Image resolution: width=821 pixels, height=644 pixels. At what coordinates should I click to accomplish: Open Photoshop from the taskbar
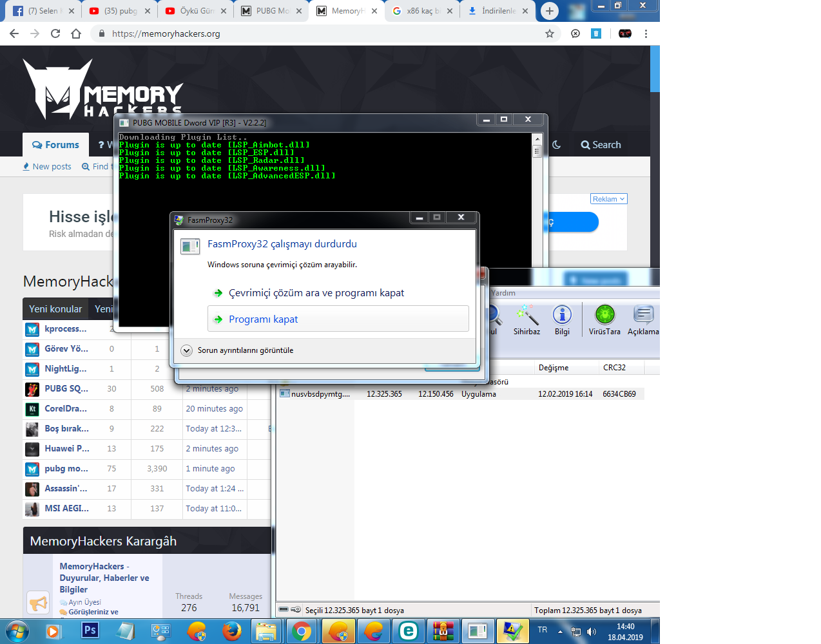90,630
